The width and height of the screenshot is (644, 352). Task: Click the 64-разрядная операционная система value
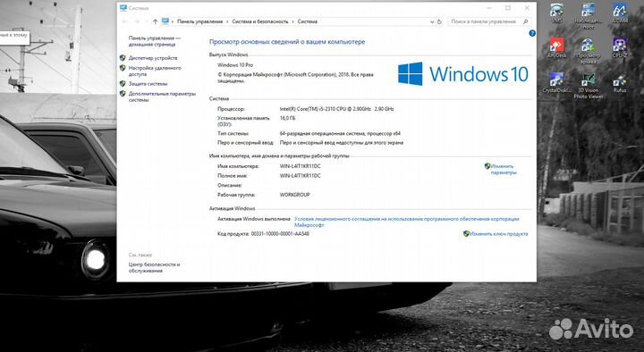[340, 133]
